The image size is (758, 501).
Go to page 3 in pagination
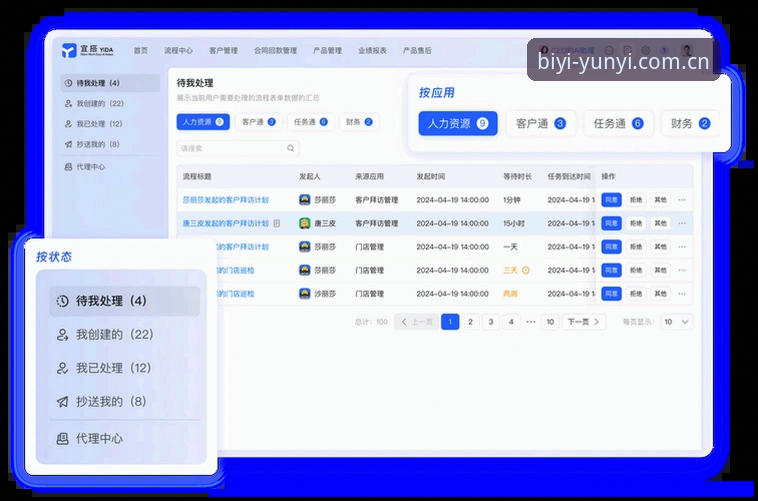[x=491, y=322]
